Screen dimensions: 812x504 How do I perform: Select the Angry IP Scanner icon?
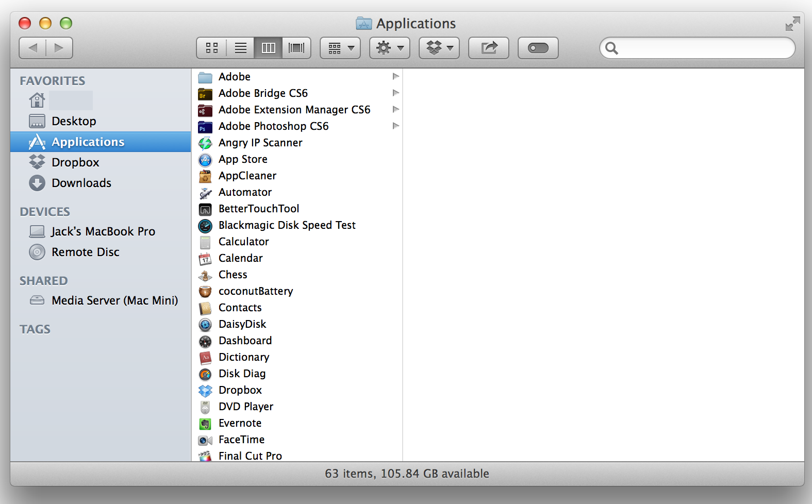coord(205,143)
